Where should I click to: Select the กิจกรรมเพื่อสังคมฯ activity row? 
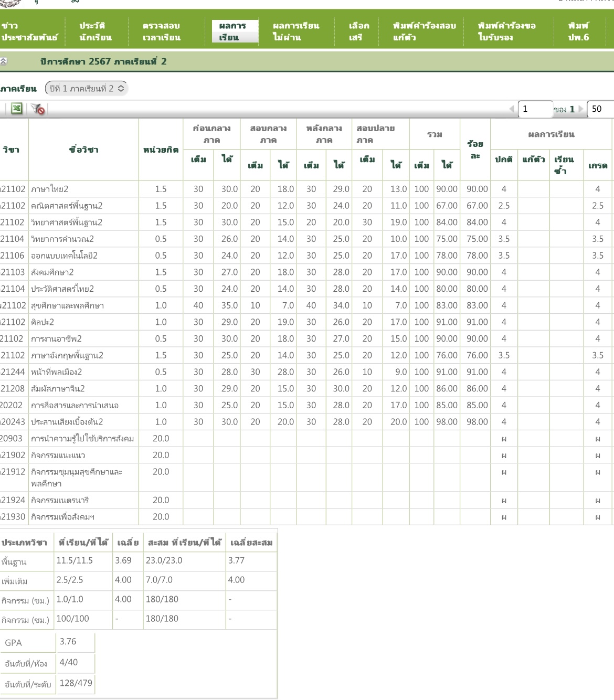[x=306, y=517]
